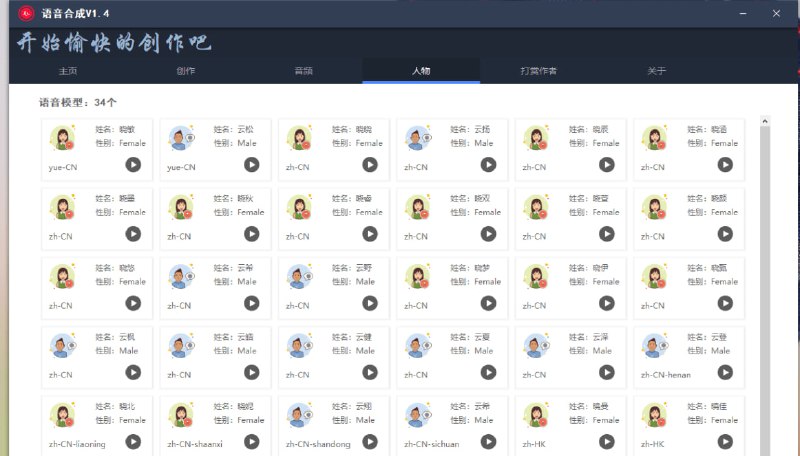Click the zh-CN-sichuan language label

click(x=432, y=444)
